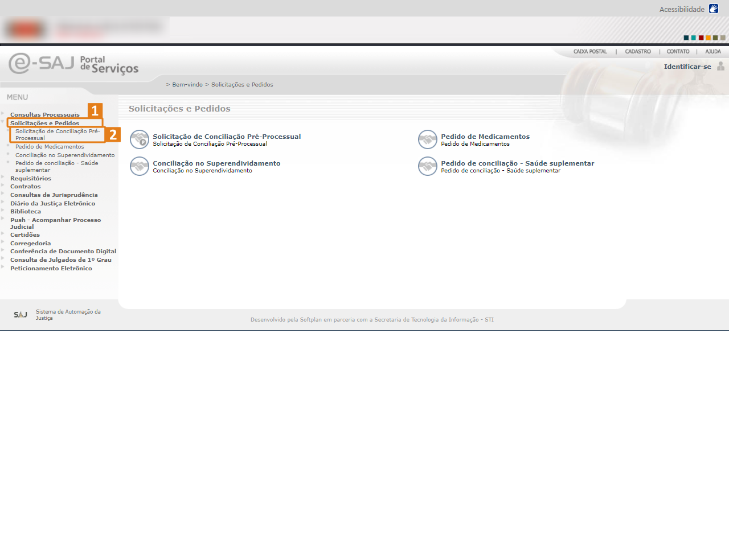
Task: Click the Bem-vindo breadcrumb link
Action: (187, 85)
